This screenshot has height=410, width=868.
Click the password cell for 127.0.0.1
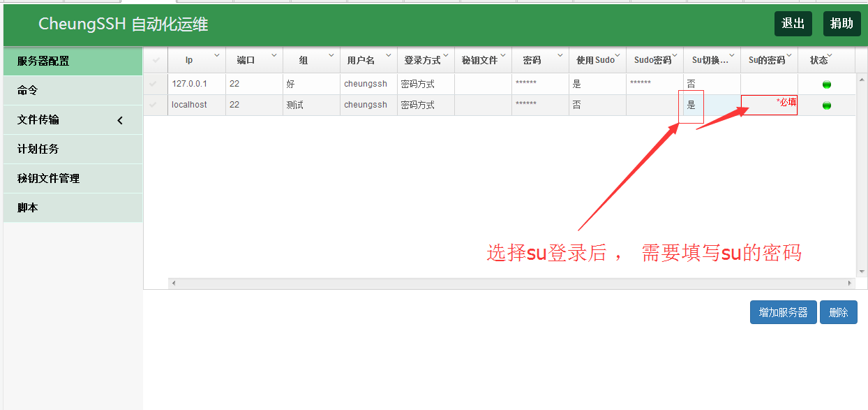click(x=540, y=84)
